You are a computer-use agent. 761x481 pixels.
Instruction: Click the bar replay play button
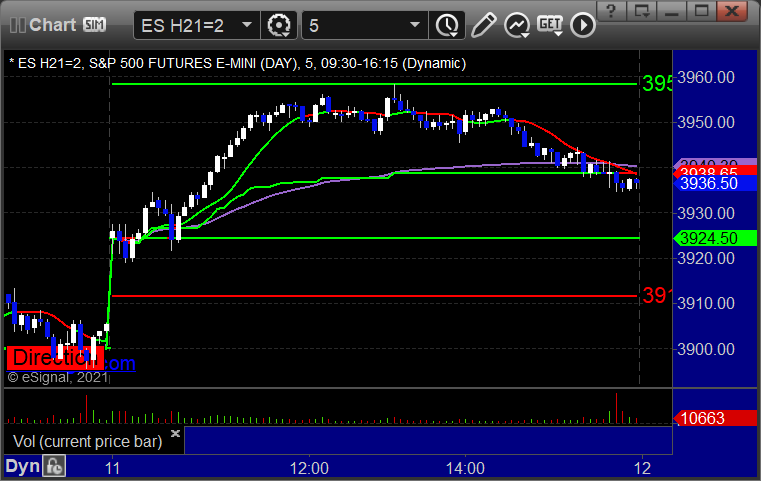pyautogui.click(x=582, y=25)
